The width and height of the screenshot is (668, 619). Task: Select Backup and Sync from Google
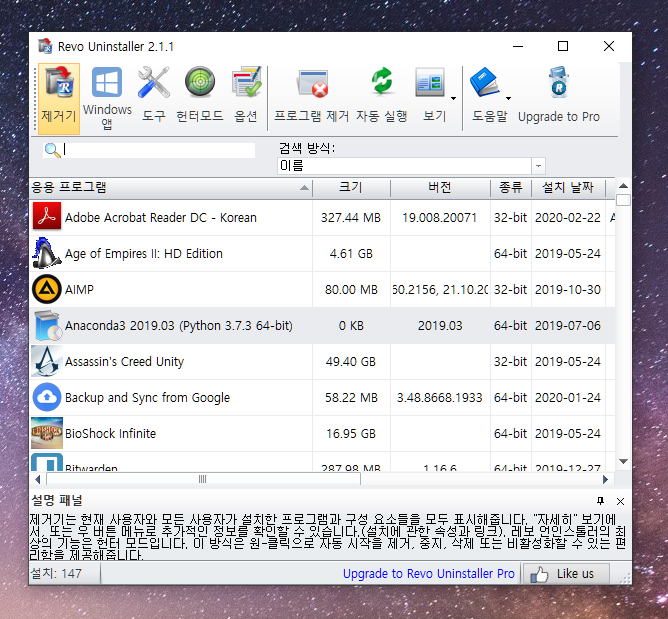click(x=322, y=397)
